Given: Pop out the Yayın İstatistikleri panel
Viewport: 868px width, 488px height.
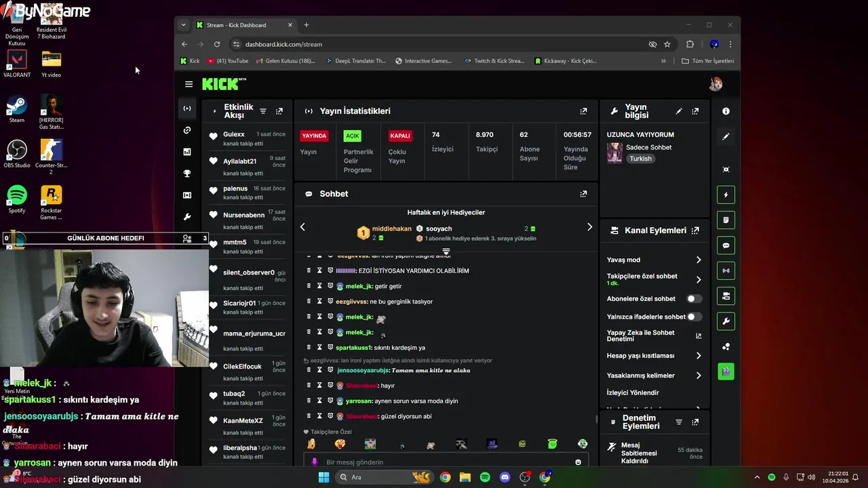Looking at the screenshot, I should [x=583, y=111].
